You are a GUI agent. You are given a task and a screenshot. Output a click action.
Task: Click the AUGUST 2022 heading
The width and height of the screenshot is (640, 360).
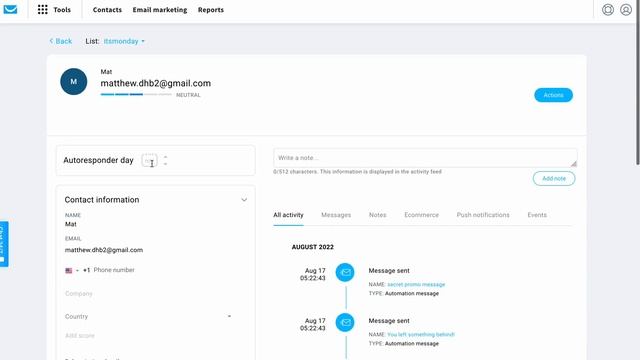coord(313,247)
